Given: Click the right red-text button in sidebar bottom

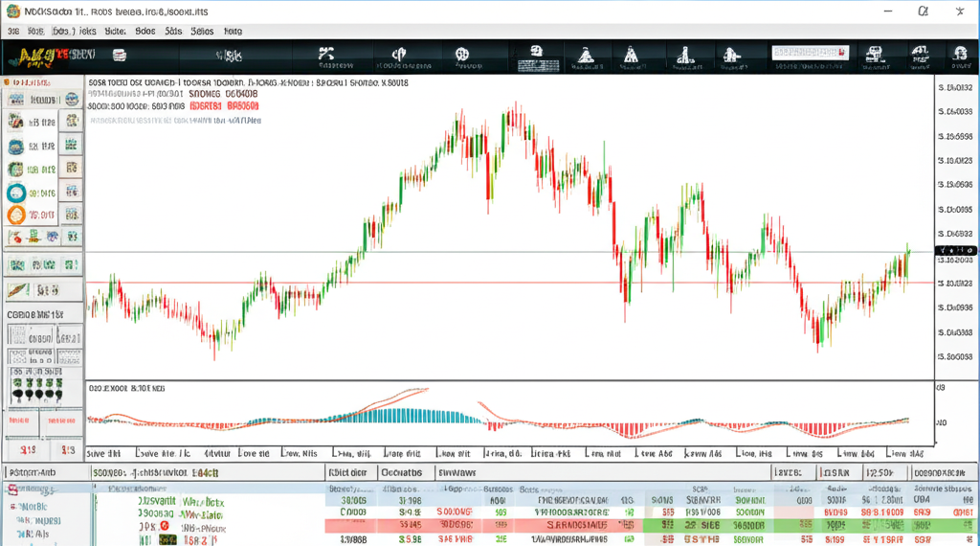Looking at the screenshot, I should (68, 448).
